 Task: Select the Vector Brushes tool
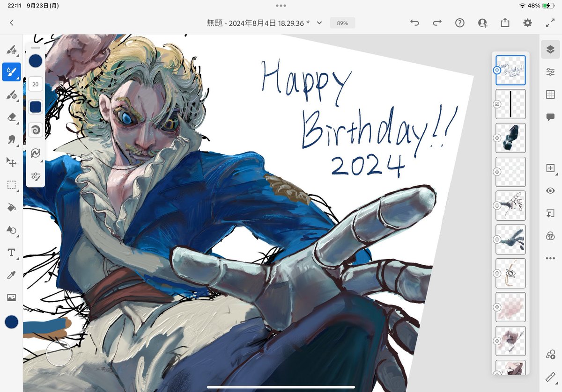click(x=11, y=95)
